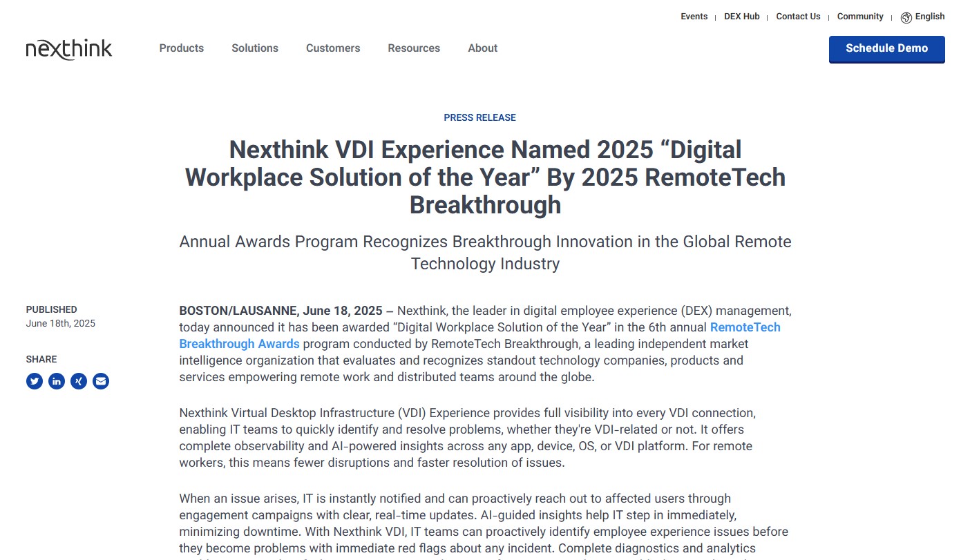Image resolution: width=970 pixels, height=560 pixels.
Task: Open the Solutions menu
Action: pos(255,48)
